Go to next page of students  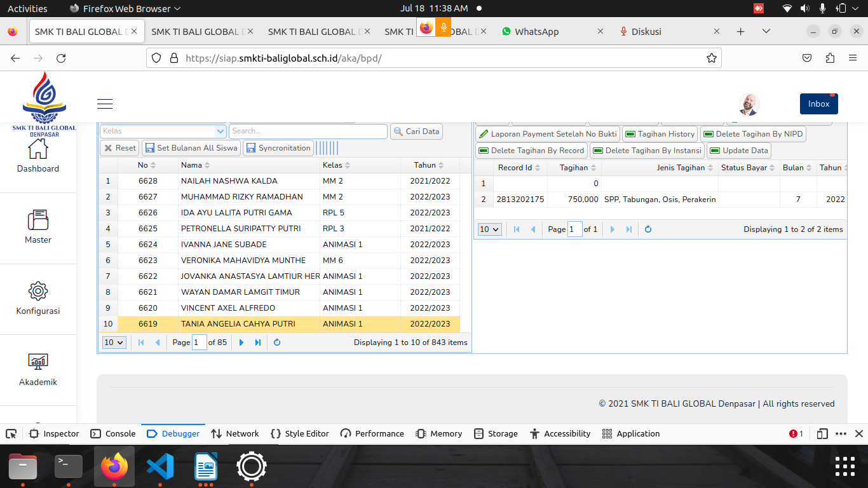241,342
